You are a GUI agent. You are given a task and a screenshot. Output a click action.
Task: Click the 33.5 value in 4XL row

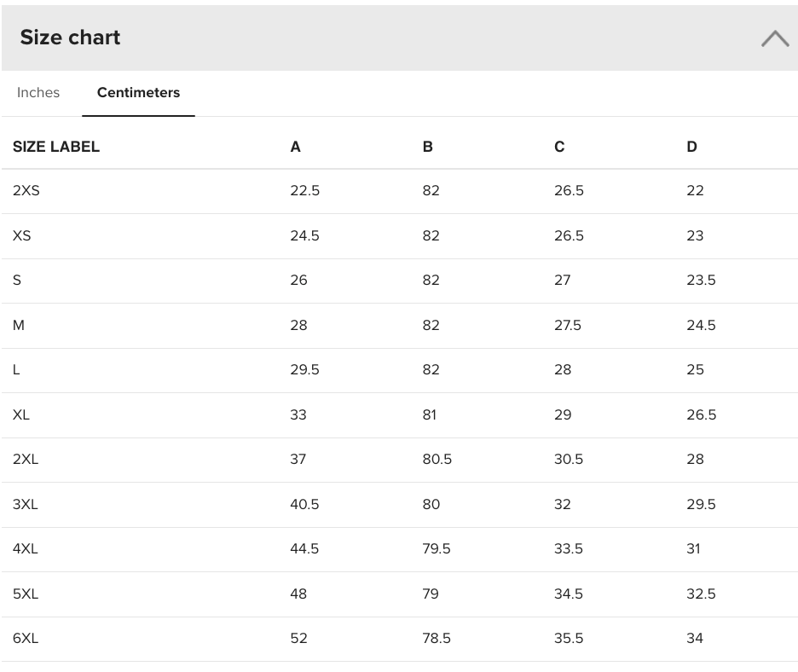point(569,549)
